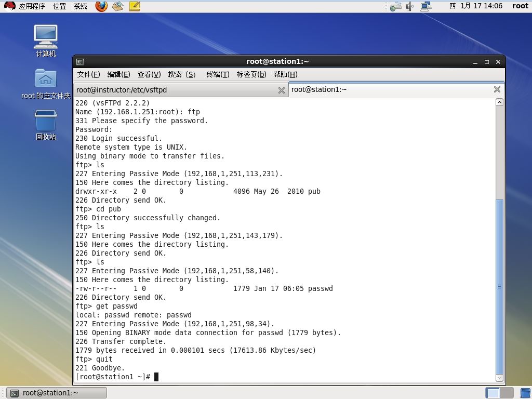The height and width of the screenshot is (399, 532).
Task: Open the 系统 panel menu
Action: point(81,6)
